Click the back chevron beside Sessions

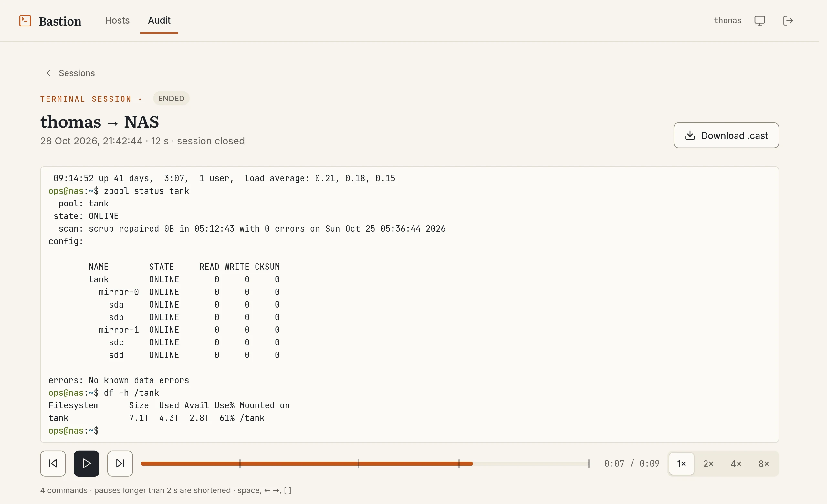coord(49,73)
